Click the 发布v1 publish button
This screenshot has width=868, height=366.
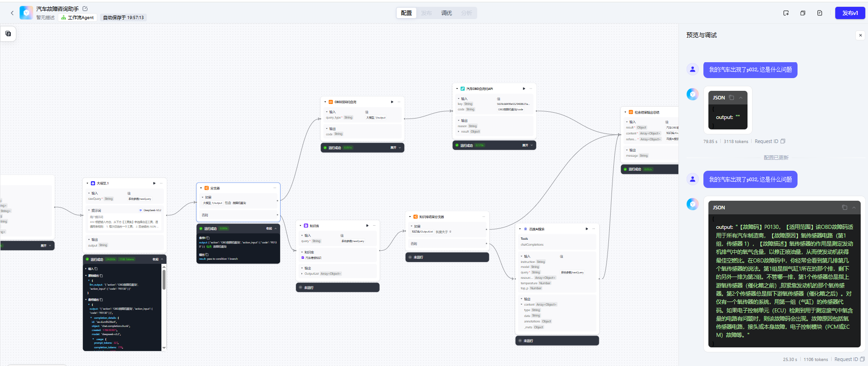point(850,13)
